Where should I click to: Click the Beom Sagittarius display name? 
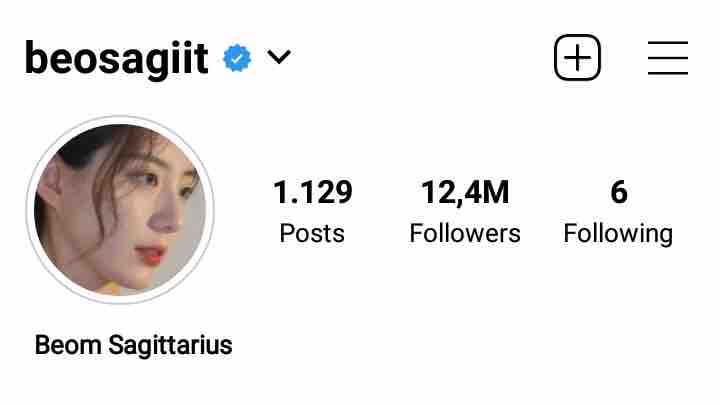(x=134, y=345)
